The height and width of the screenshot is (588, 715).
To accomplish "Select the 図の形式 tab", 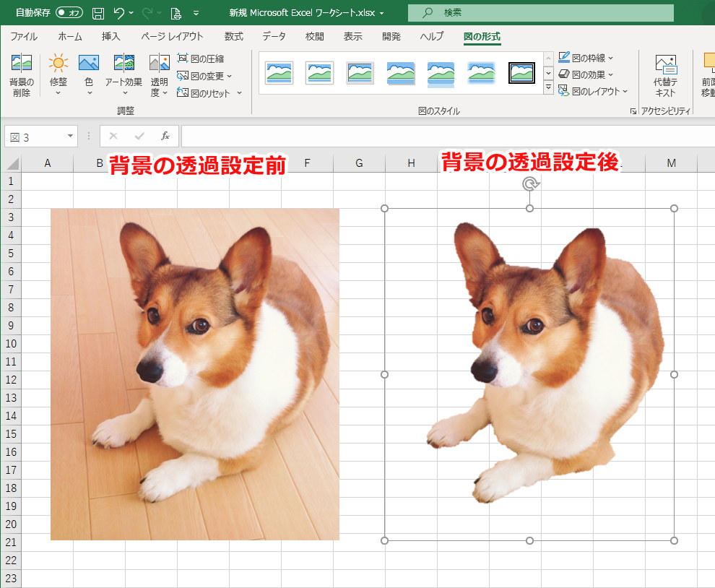I will coord(482,37).
